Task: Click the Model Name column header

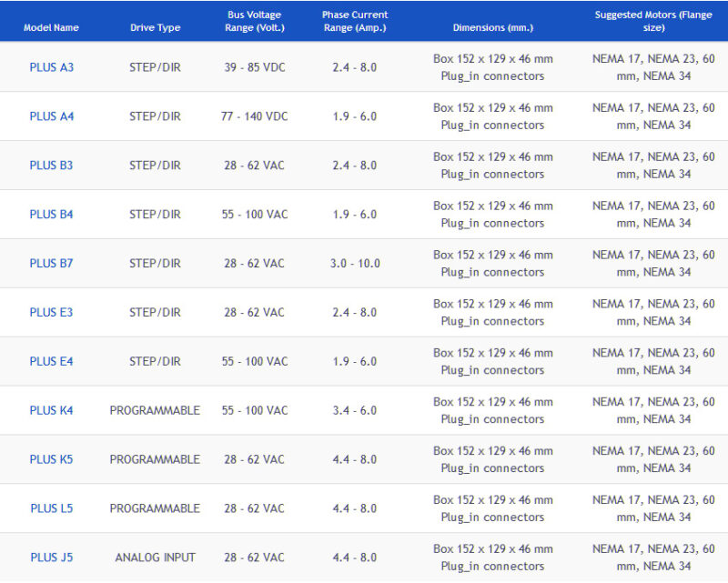Action: pos(51,28)
